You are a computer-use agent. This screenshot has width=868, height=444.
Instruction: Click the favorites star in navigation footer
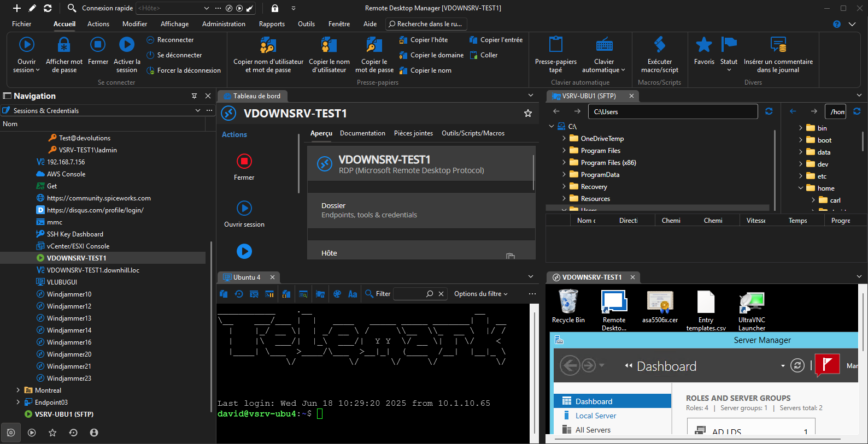(52, 433)
